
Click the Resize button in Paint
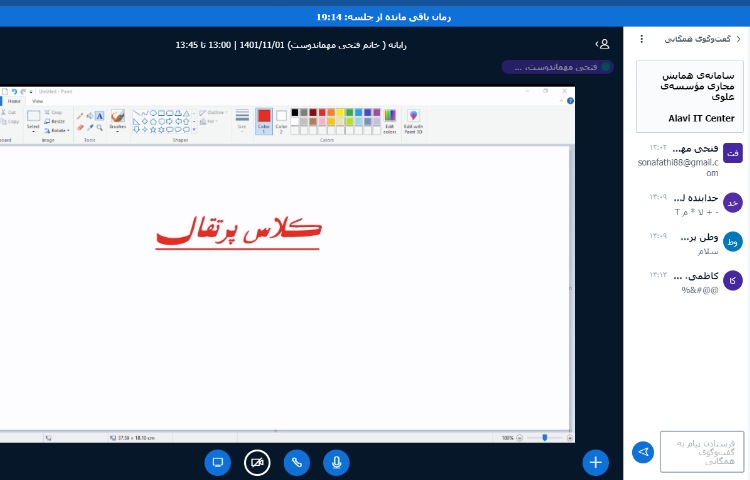coord(55,121)
